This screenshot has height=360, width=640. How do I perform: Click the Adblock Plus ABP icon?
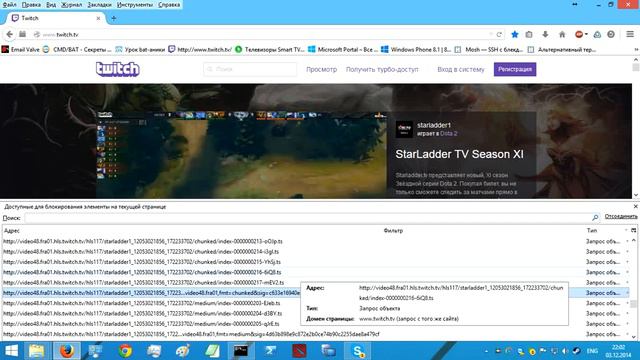pyautogui.click(x=579, y=34)
